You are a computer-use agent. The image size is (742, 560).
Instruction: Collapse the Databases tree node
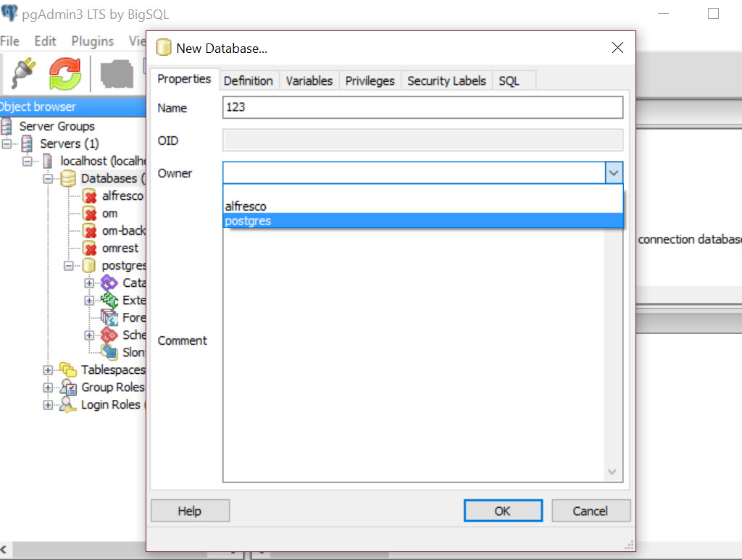pyautogui.click(x=48, y=178)
